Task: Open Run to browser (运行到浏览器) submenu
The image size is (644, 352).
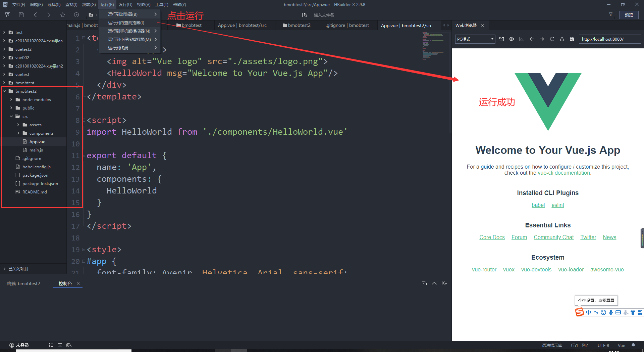Action: [x=129, y=14]
